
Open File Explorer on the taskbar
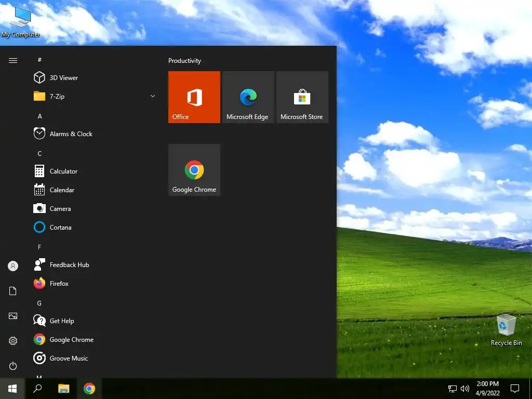(63, 389)
